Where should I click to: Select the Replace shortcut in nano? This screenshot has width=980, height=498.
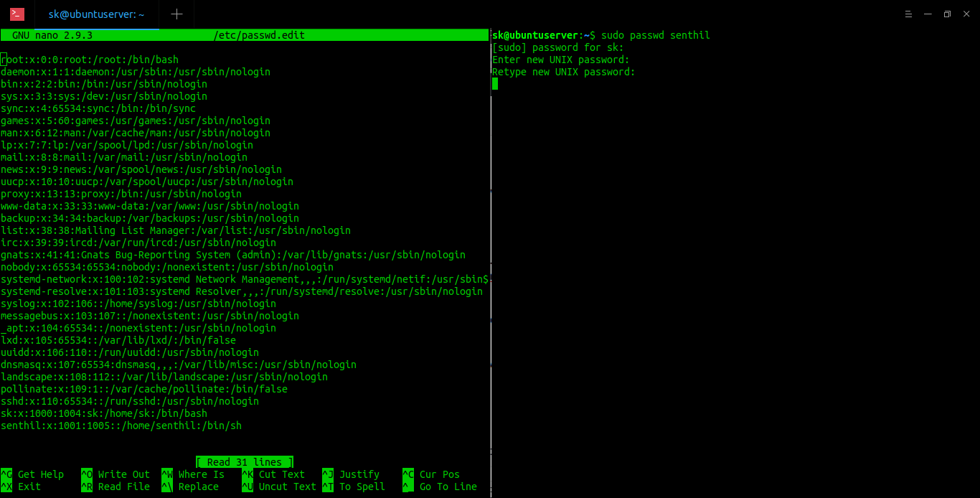pos(189,487)
